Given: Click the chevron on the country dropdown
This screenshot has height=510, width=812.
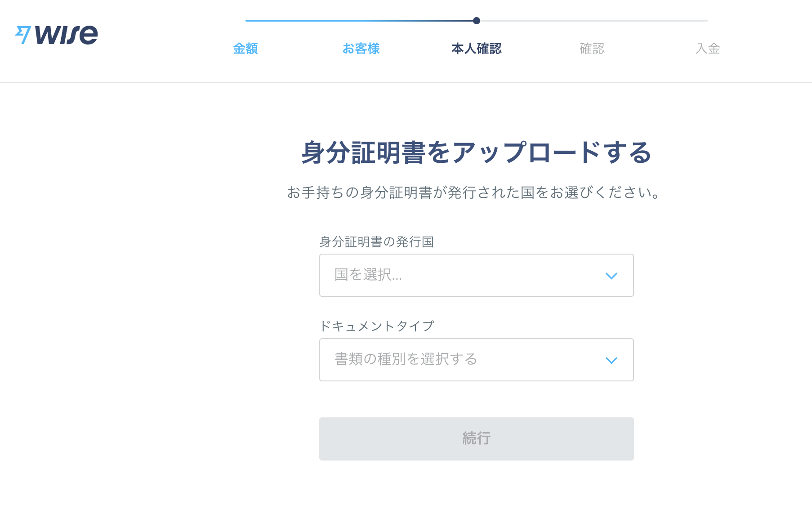Looking at the screenshot, I should [611, 276].
